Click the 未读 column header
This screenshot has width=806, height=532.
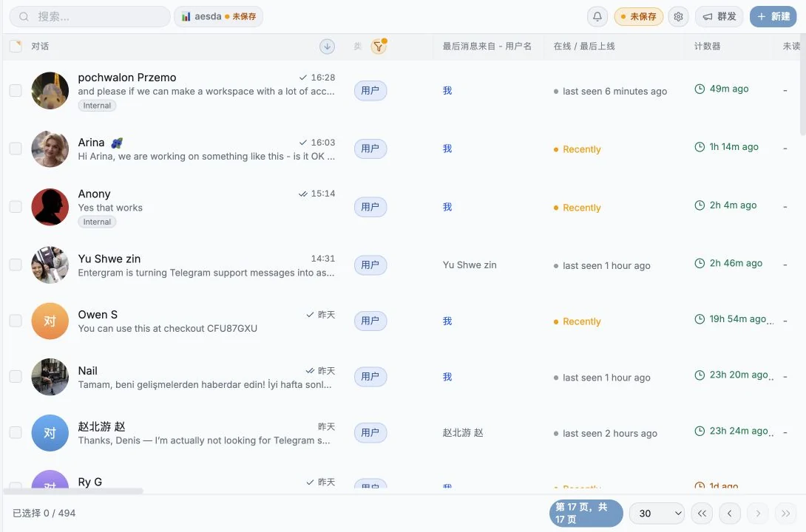point(791,47)
